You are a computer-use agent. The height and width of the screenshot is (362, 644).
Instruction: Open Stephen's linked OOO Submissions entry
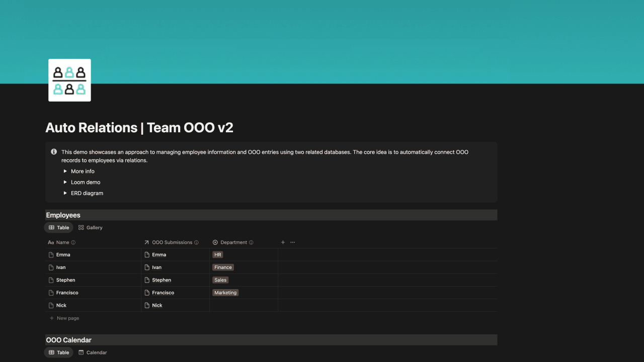(162, 280)
